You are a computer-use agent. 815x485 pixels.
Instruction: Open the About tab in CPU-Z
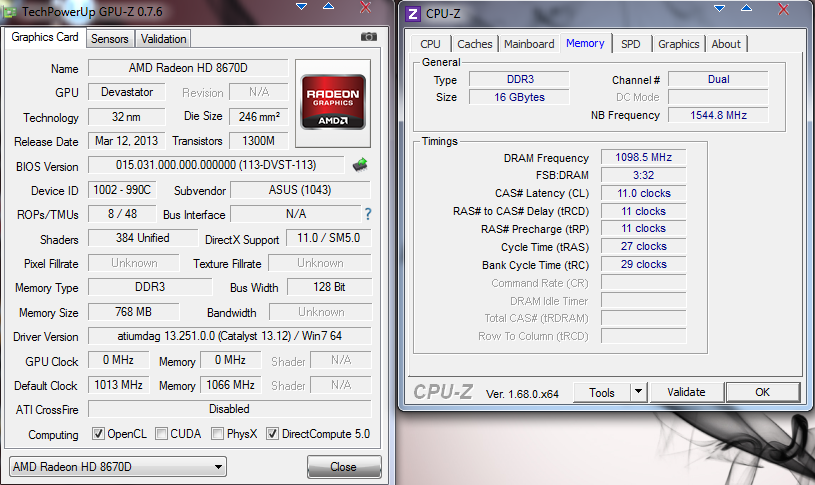(726, 44)
